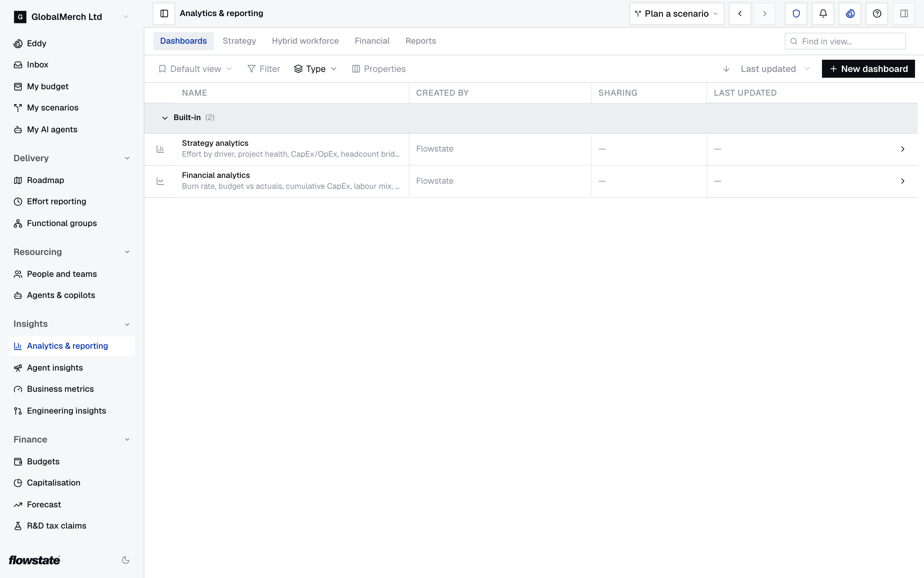The height and width of the screenshot is (578, 924).
Task: Switch to the Reports tab
Action: (420, 41)
